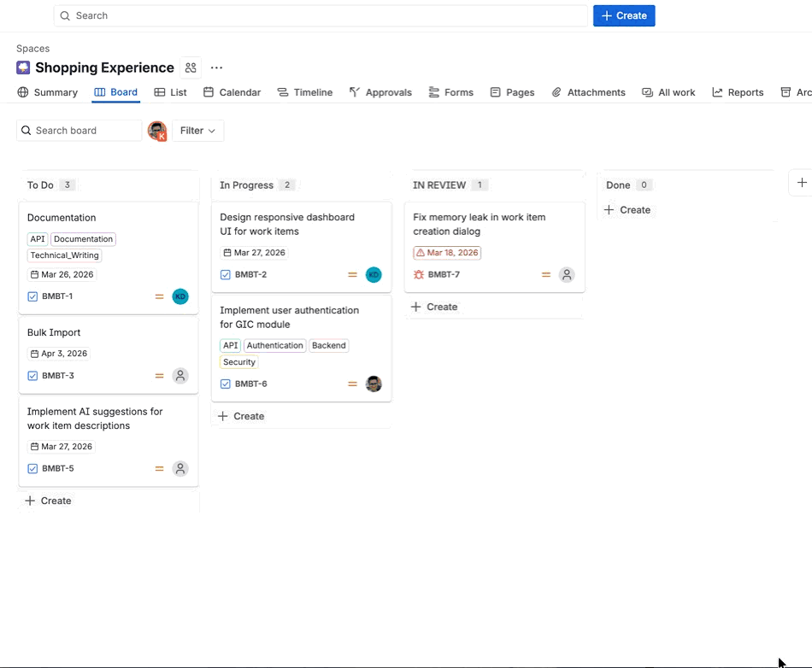Click the Search board input field

pos(79,131)
